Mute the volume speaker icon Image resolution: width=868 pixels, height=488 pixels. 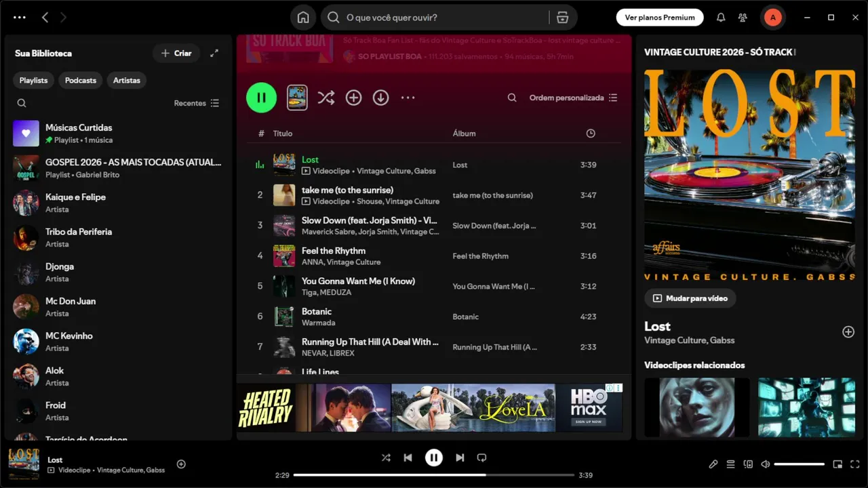point(766,464)
